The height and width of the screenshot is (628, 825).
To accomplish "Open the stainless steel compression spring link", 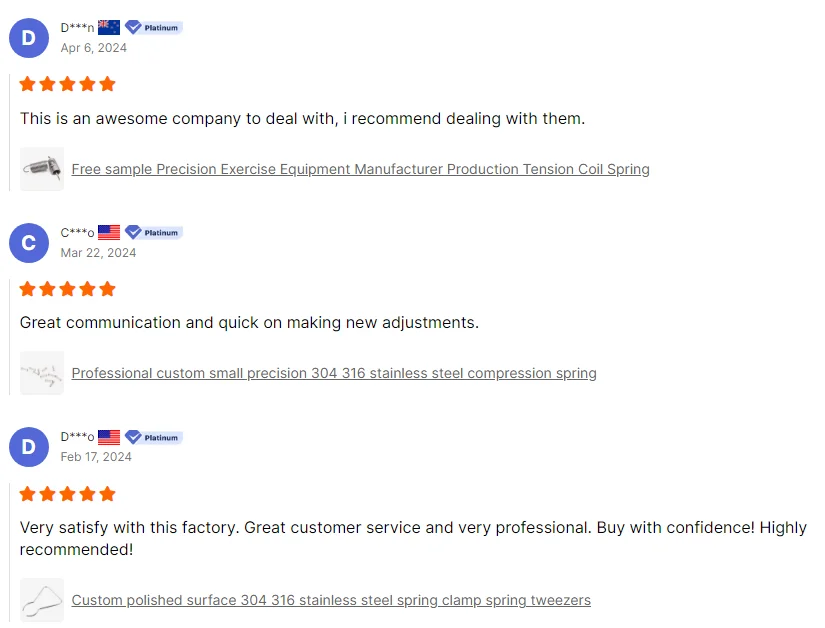I will click(334, 373).
